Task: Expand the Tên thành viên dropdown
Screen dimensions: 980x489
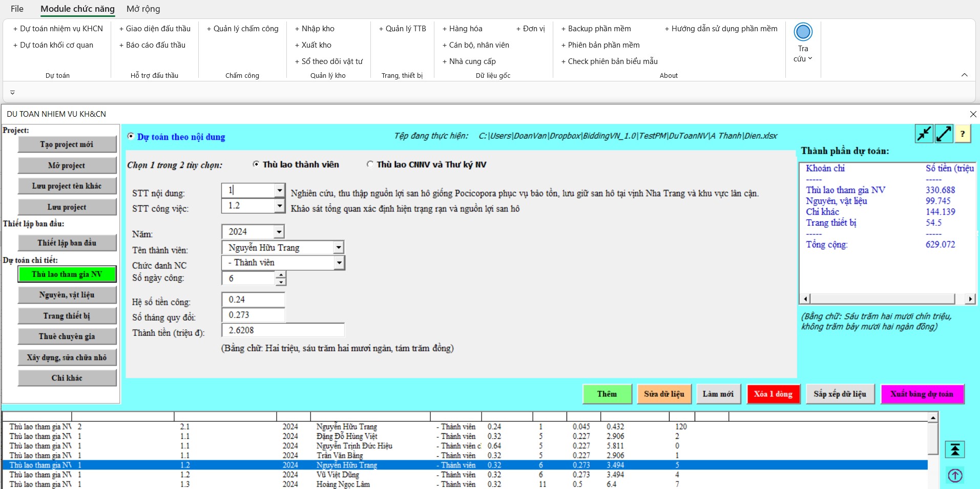Action: (x=338, y=248)
